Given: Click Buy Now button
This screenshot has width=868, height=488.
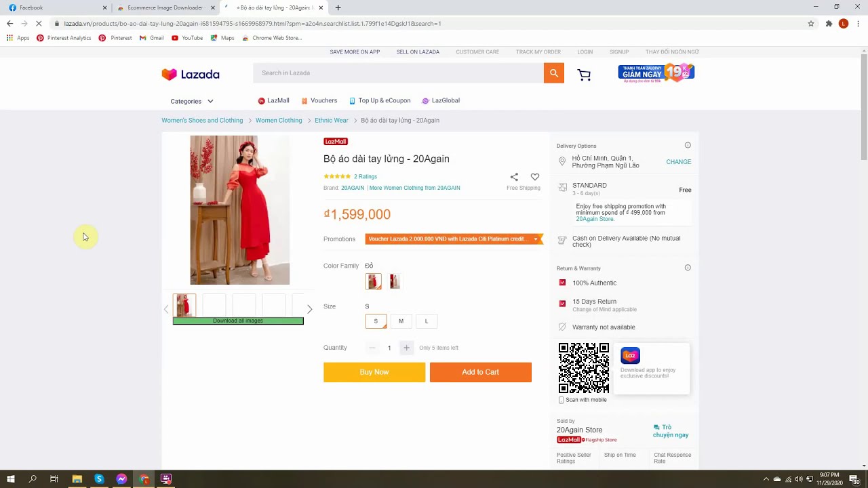Looking at the screenshot, I should [x=374, y=372].
